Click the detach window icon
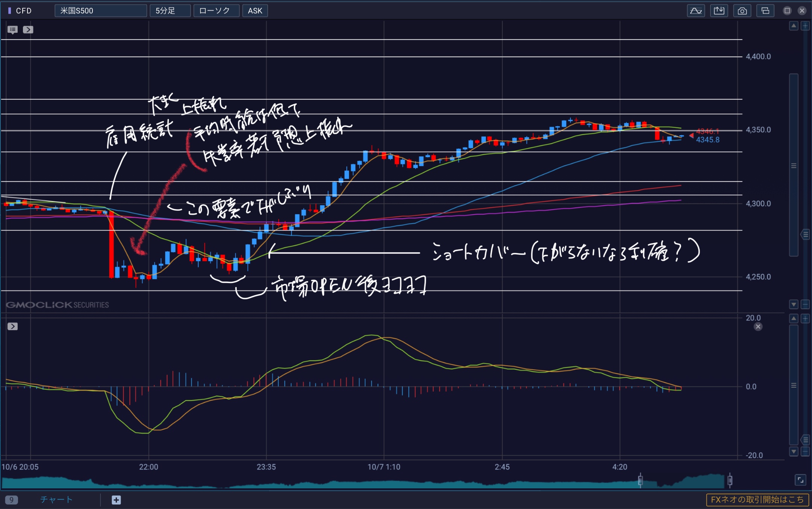This screenshot has height=509, width=812. pyautogui.click(x=765, y=11)
